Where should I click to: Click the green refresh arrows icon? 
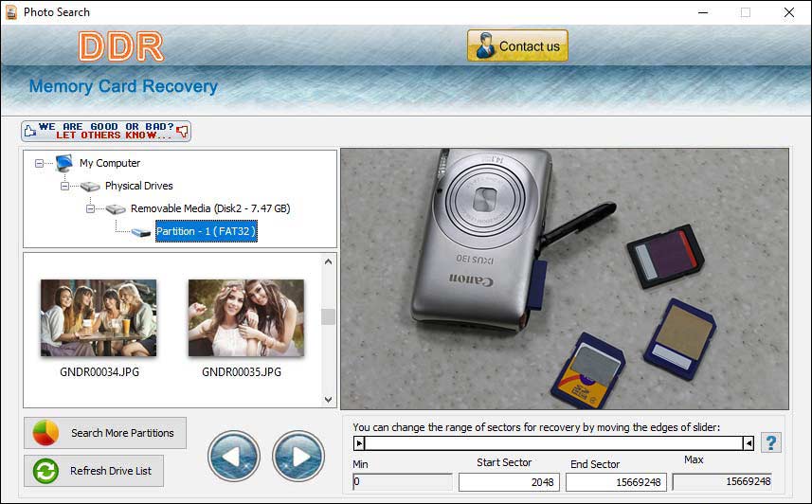(x=45, y=472)
